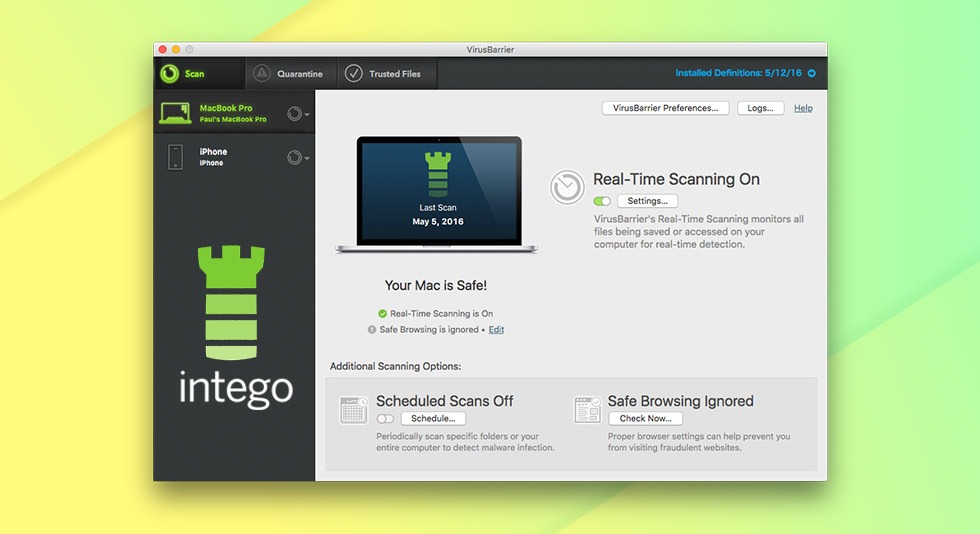
Task: Click the Your Mac is Safe! text
Action: [436, 285]
